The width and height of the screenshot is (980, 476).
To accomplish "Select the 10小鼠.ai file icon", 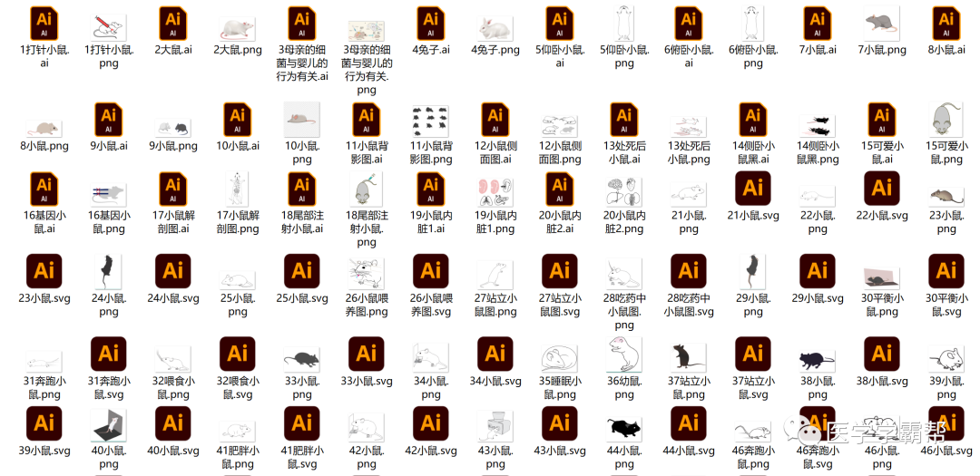I will pos(238,120).
